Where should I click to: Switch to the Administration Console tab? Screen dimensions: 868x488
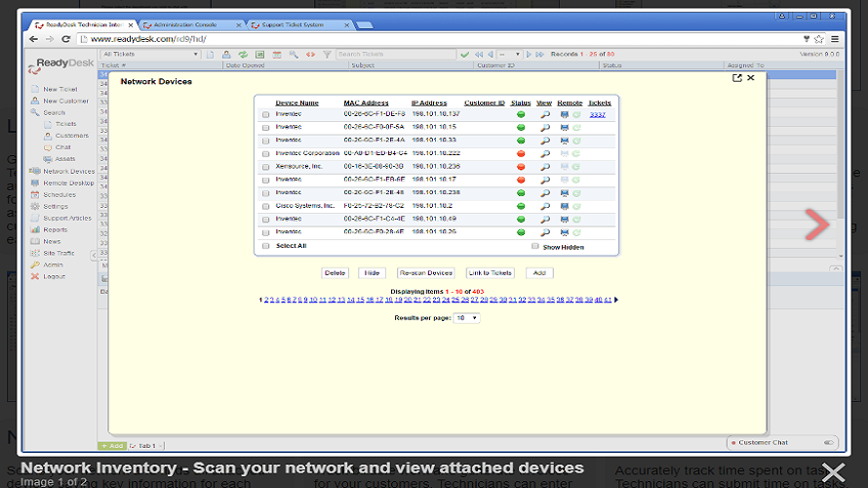tap(191, 25)
